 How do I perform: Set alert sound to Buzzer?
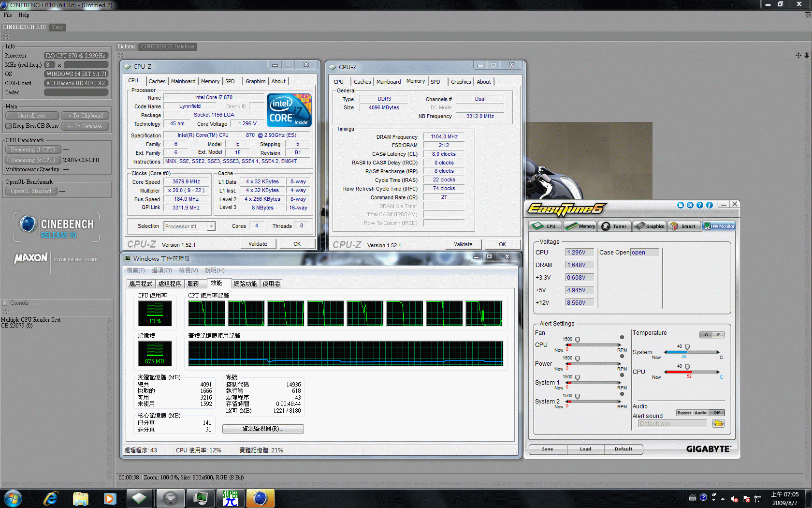pos(684,413)
